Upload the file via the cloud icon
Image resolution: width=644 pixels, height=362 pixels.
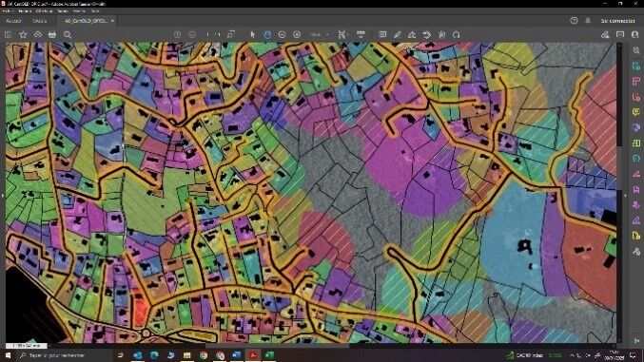37,35
